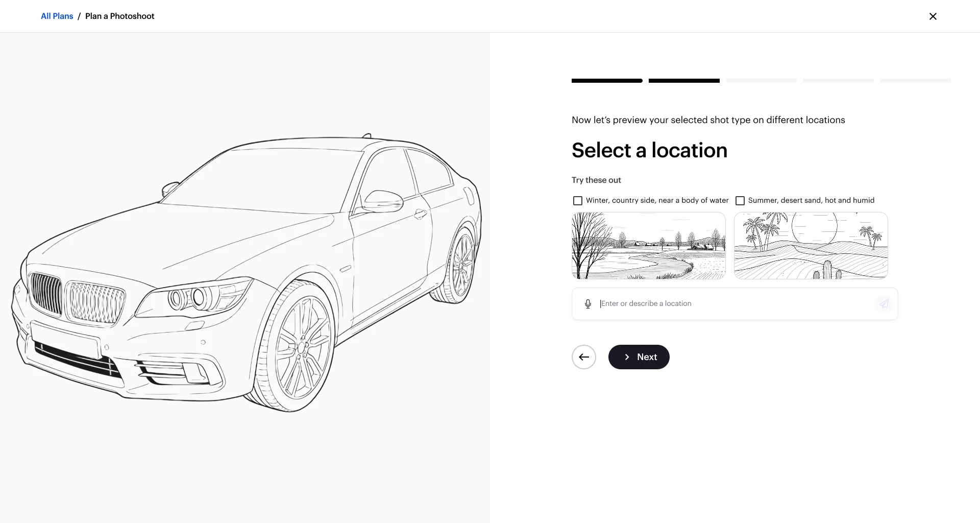Focus the Enter or describe a location field

coord(735,304)
